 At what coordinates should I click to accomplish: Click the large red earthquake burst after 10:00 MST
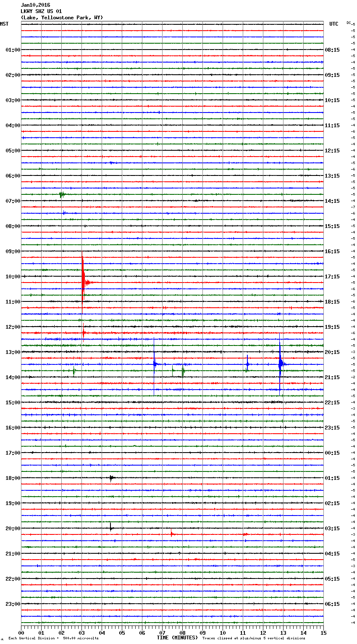coord(83,283)
